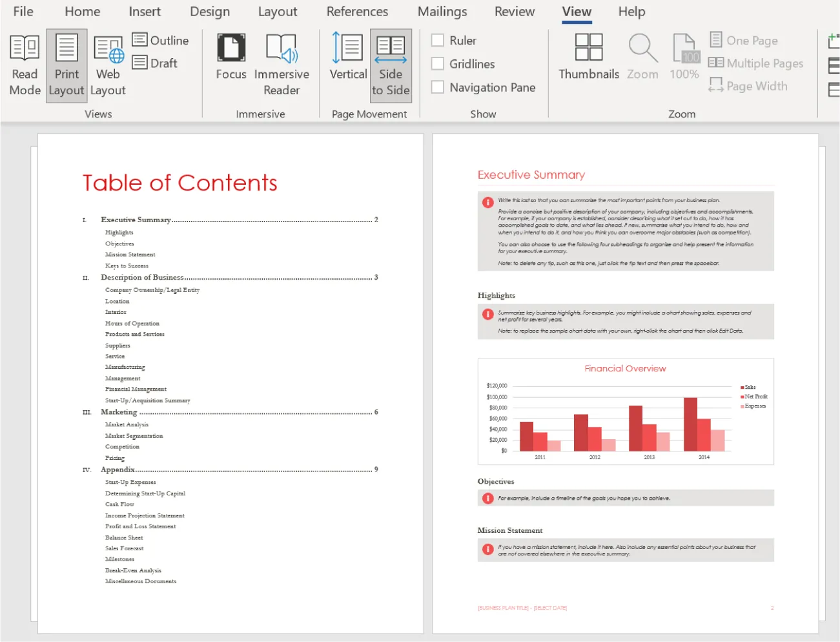Select Vertical page movement
This screenshot has width=840, height=642.
(347, 65)
